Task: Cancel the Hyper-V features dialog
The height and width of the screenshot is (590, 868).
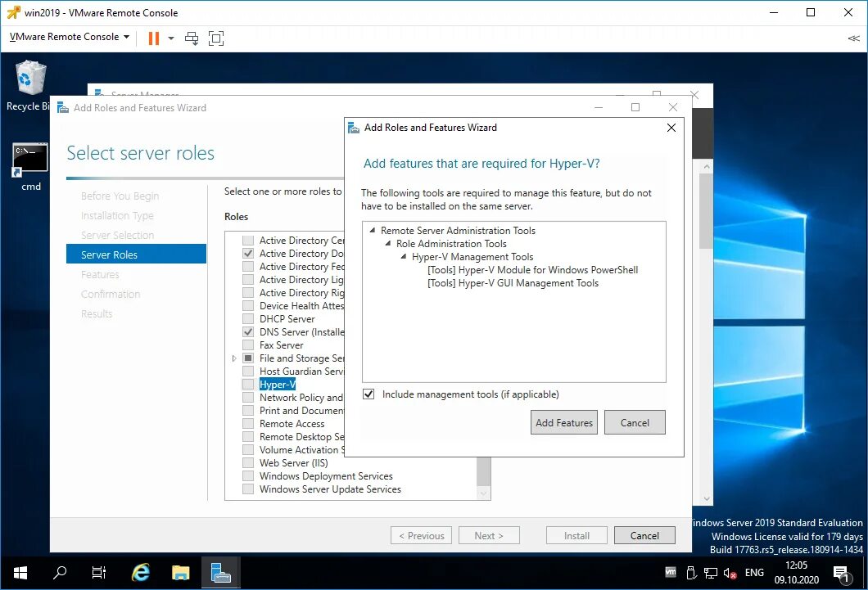Action: click(x=635, y=422)
